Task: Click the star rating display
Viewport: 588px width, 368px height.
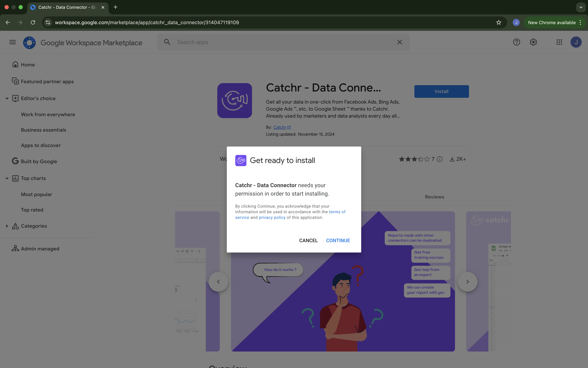Action: coord(414,159)
